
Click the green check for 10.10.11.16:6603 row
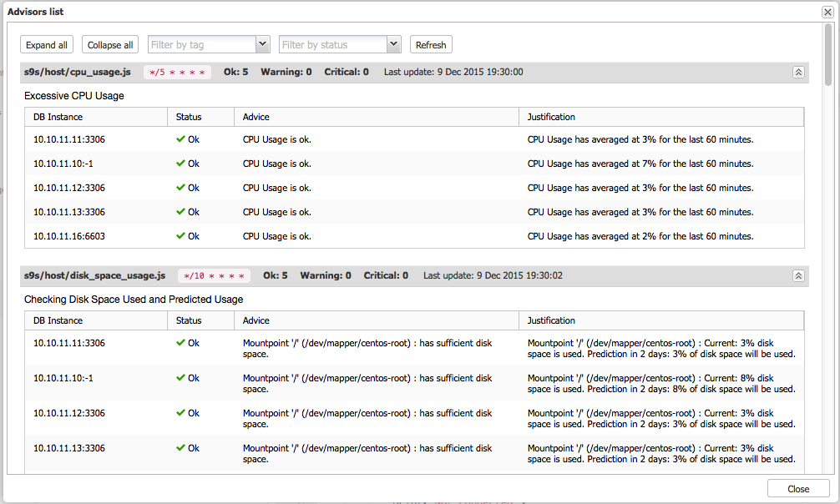point(180,235)
